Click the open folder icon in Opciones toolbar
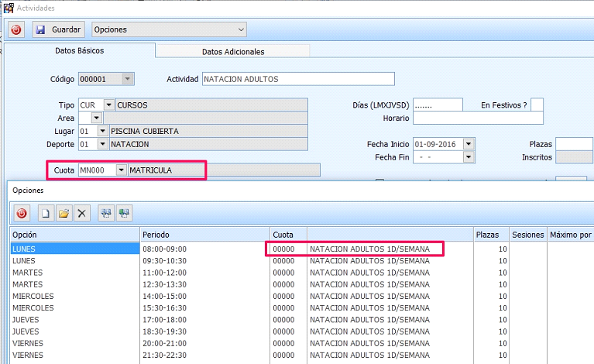Viewport: 594px width, 364px height. click(64, 213)
